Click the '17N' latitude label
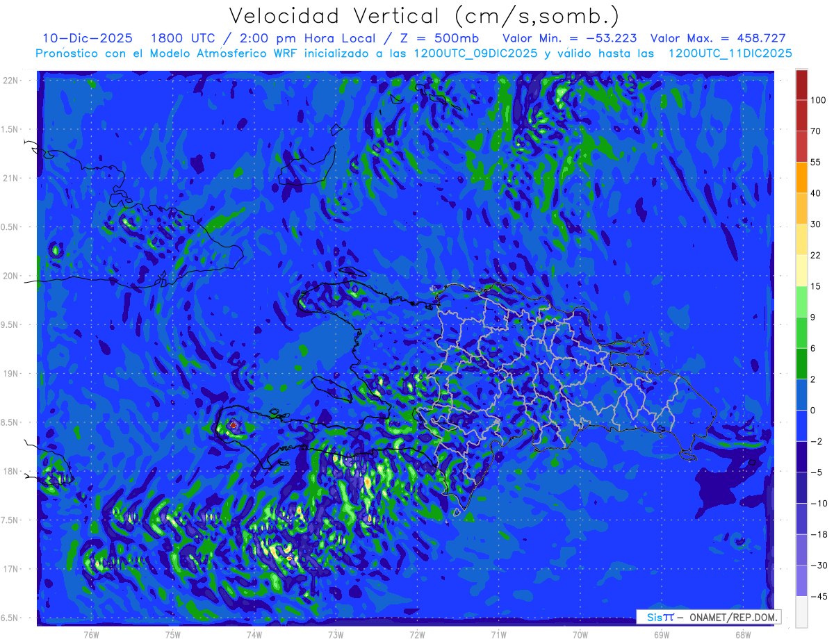Screen dimensions: 834x644 click(12, 569)
